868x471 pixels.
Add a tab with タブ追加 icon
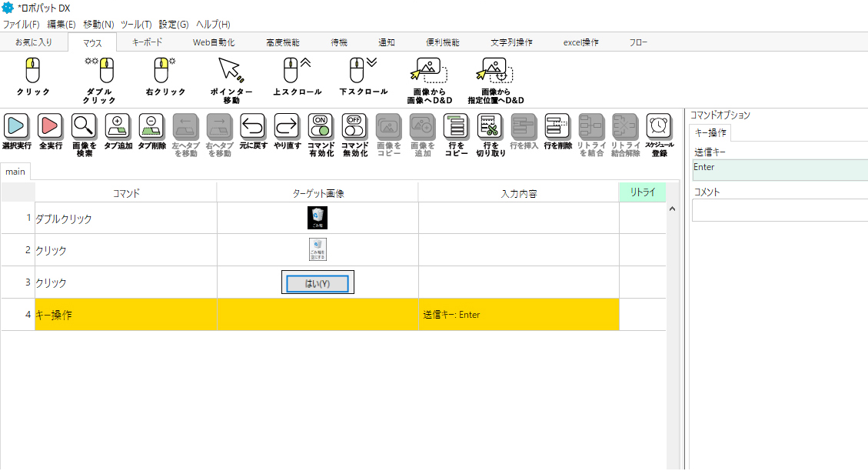point(118,125)
